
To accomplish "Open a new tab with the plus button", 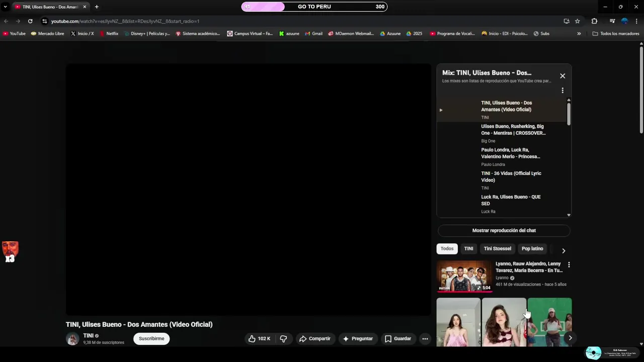I will (x=97, y=7).
